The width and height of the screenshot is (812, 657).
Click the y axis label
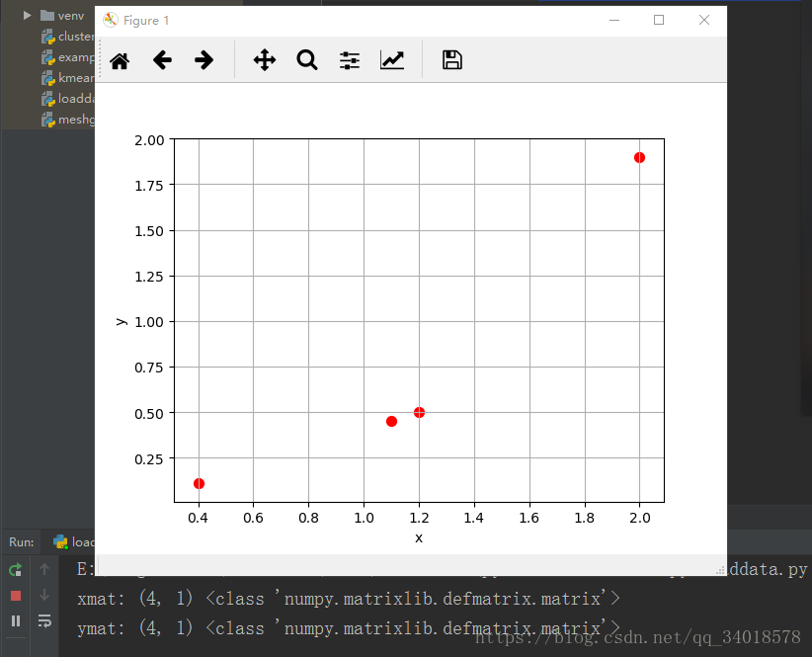tap(122, 321)
